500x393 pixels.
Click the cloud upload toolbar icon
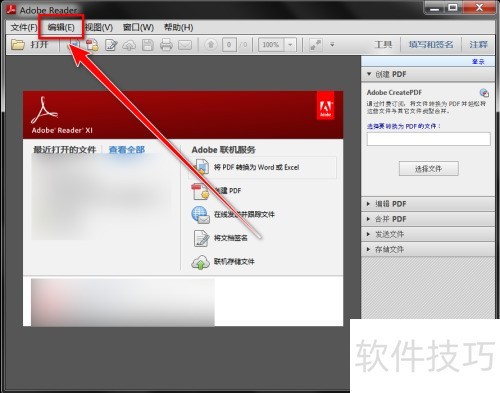(129, 45)
